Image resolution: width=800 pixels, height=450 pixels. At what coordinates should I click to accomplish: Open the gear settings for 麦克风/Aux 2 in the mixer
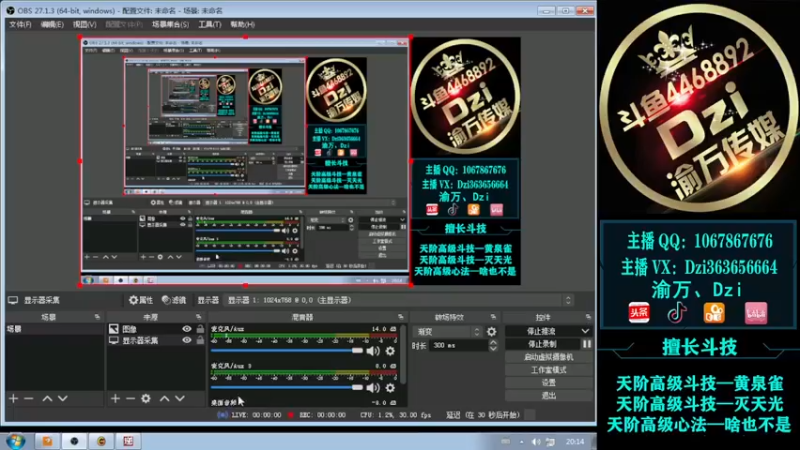pos(390,388)
